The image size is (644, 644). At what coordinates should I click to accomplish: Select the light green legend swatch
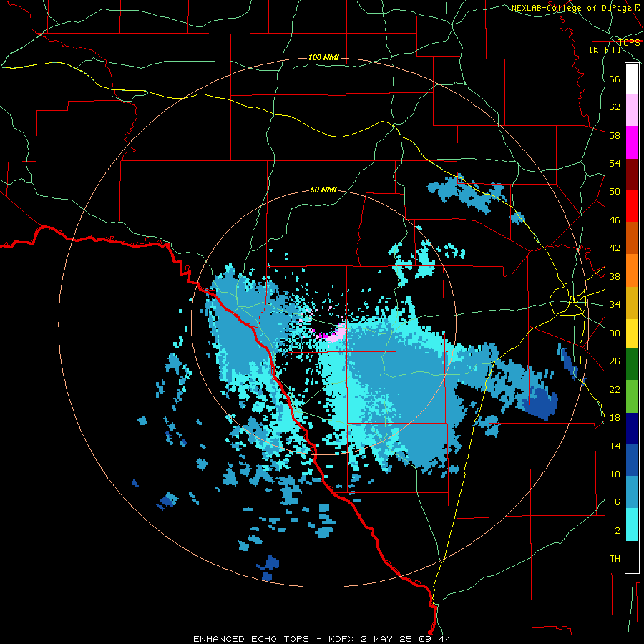click(x=632, y=396)
